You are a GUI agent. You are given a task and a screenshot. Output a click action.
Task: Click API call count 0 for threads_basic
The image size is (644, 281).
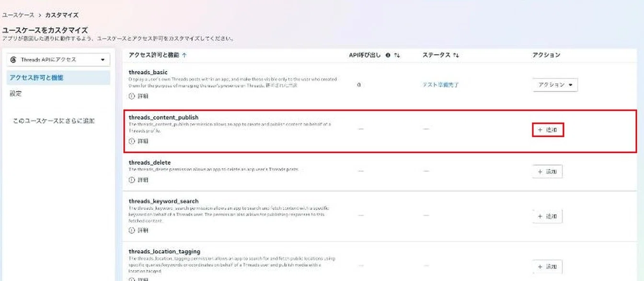click(x=359, y=85)
